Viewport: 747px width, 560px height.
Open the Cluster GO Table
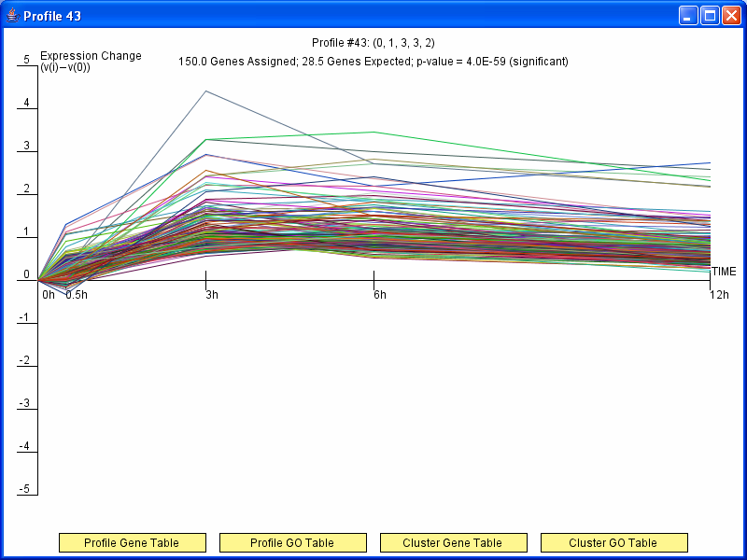click(x=614, y=543)
